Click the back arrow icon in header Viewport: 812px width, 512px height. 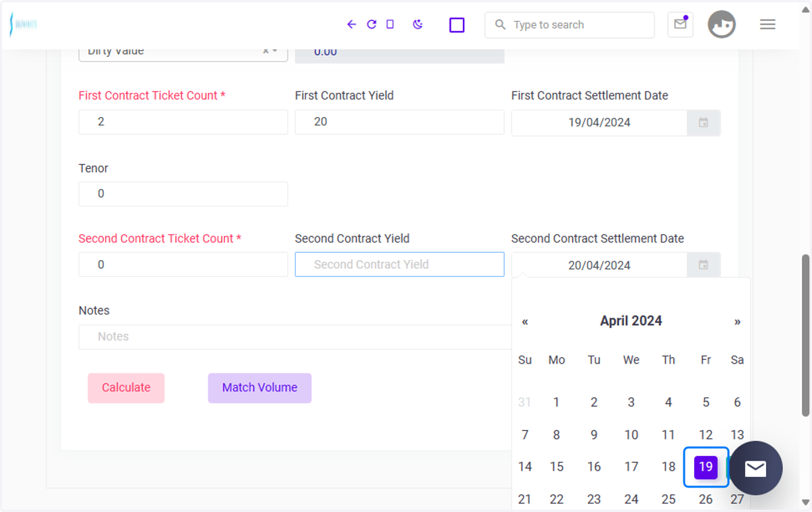351,24
